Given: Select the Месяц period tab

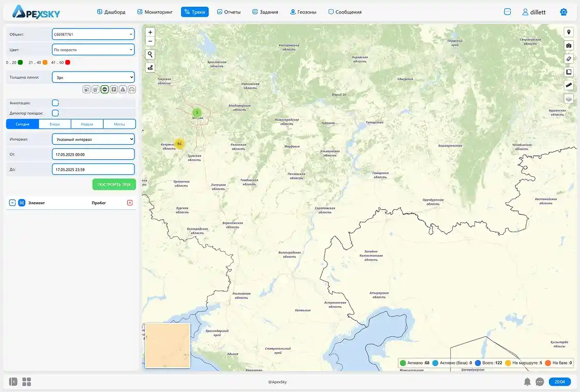Looking at the screenshot, I should pyautogui.click(x=120, y=124).
